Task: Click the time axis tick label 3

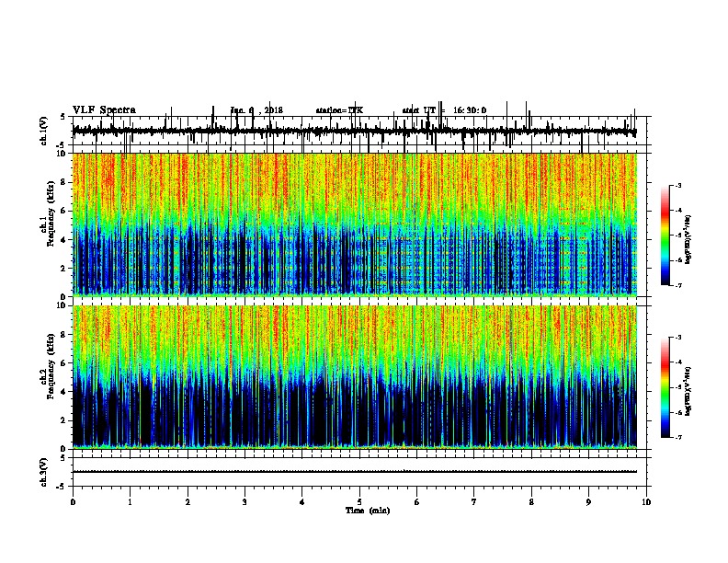Action: coord(245,501)
